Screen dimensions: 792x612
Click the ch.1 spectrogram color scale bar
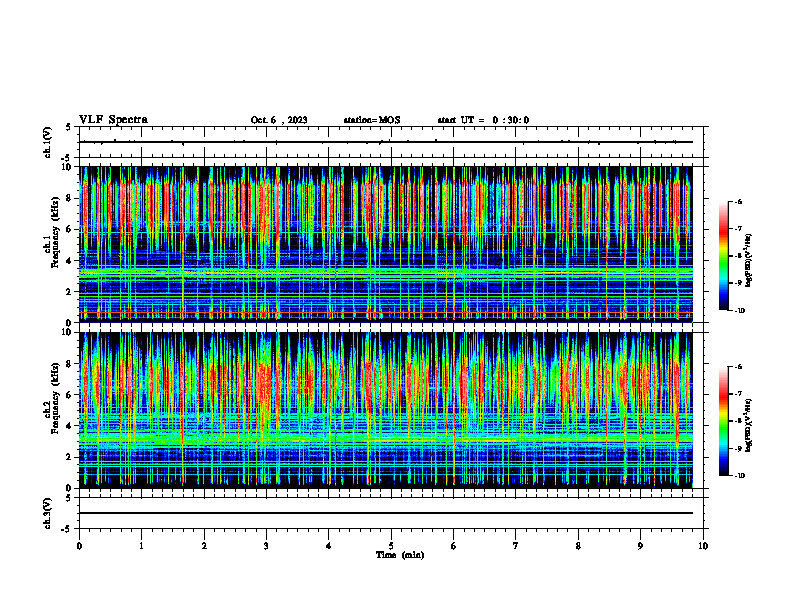[x=723, y=256]
